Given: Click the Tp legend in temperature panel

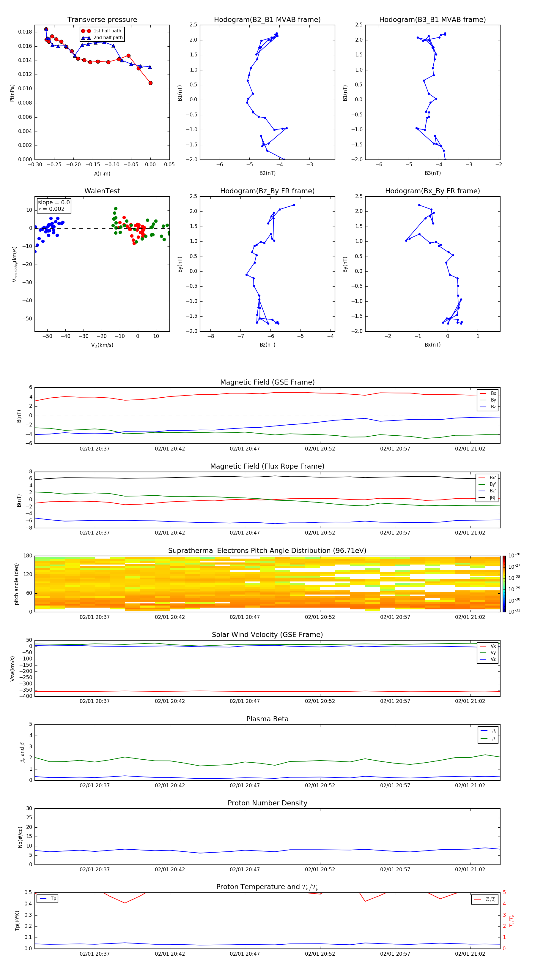Looking at the screenshot, I should click(48, 899).
